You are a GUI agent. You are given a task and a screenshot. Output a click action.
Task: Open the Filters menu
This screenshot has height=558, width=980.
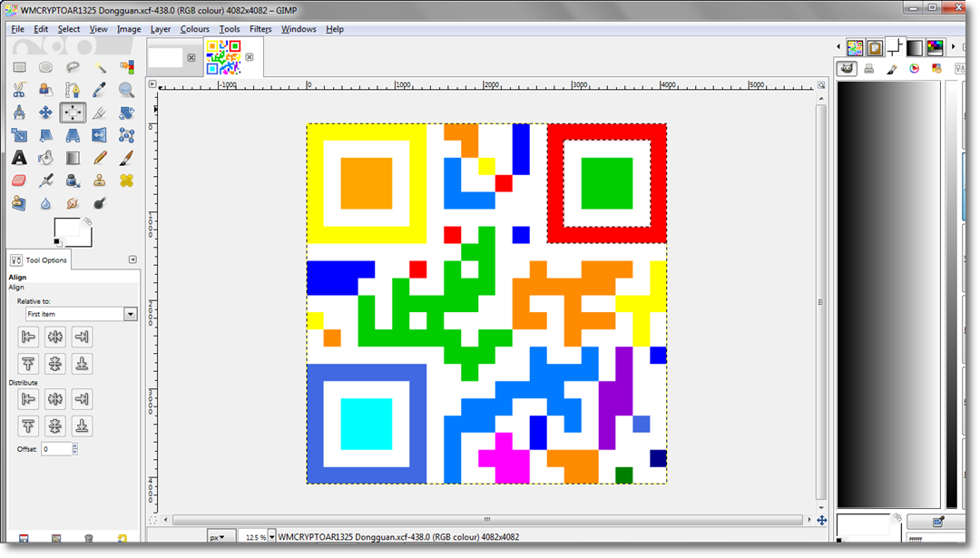260,29
